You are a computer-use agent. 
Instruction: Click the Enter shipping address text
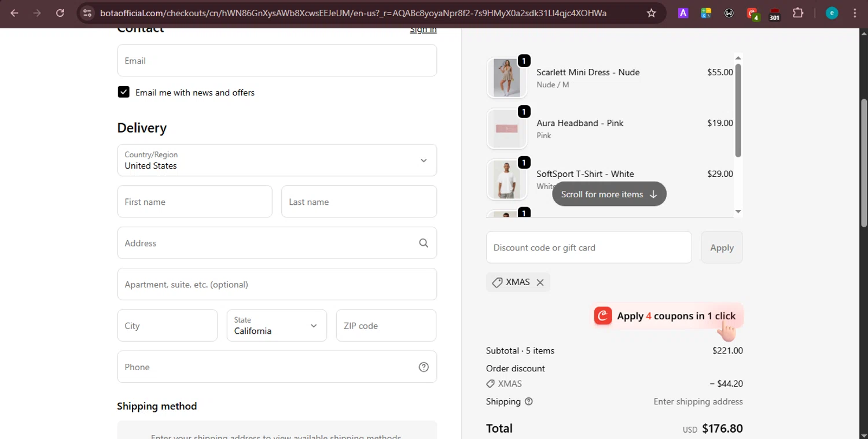pos(698,401)
